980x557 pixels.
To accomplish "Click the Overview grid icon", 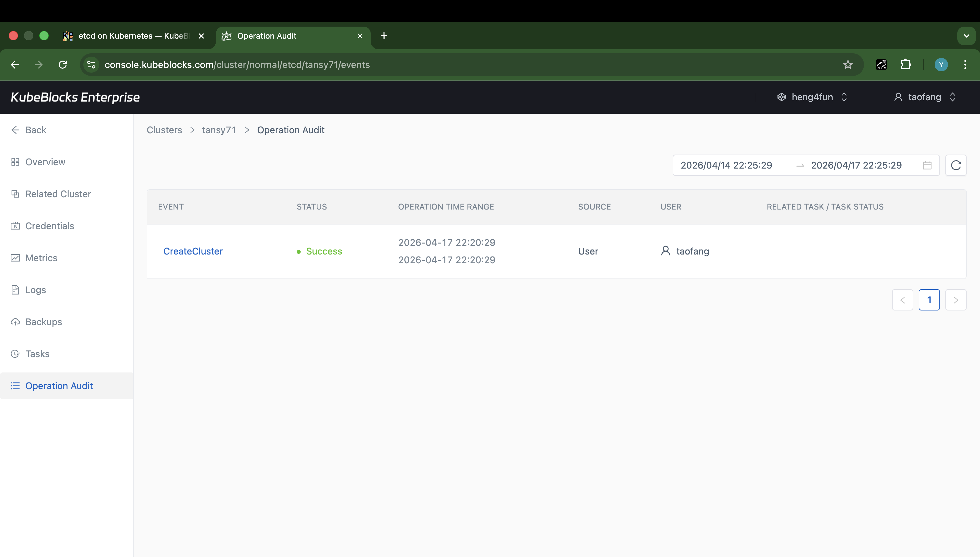I will click(x=15, y=162).
